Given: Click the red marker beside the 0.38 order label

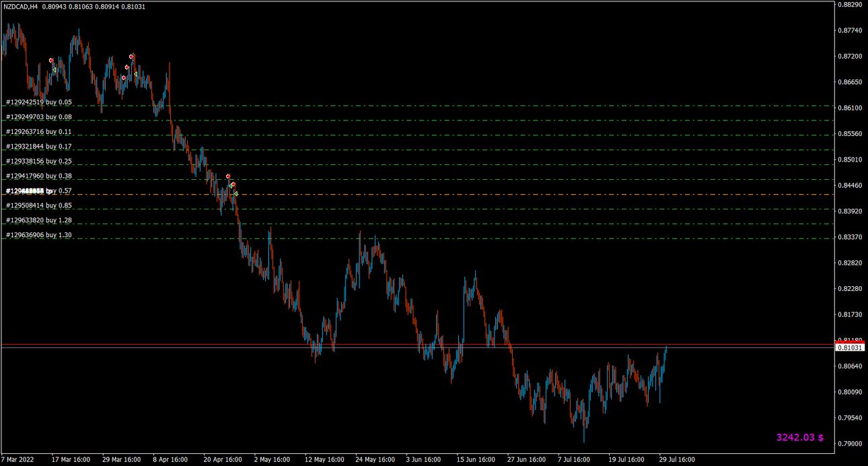Looking at the screenshot, I should [228, 176].
